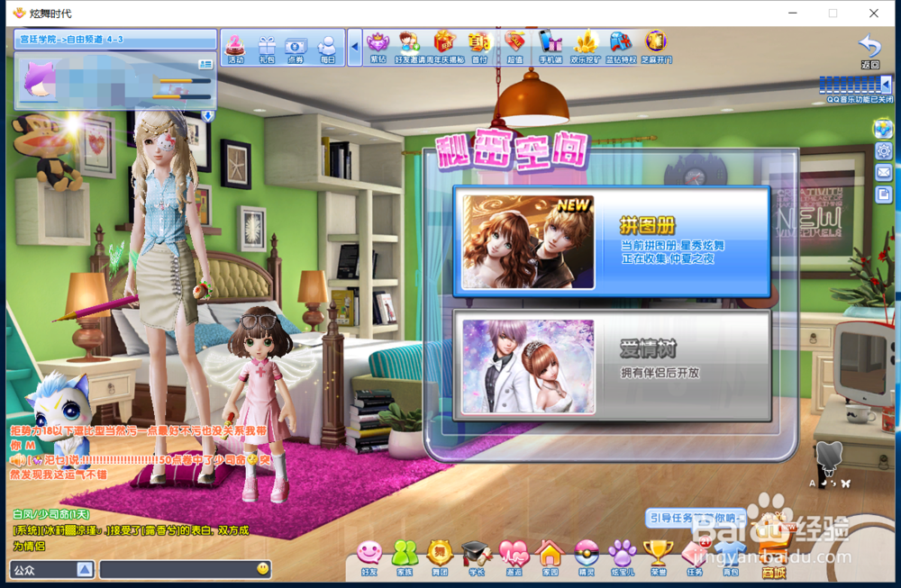
Task: Open the emoji smiley picker in chat
Action: tap(262, 568)
